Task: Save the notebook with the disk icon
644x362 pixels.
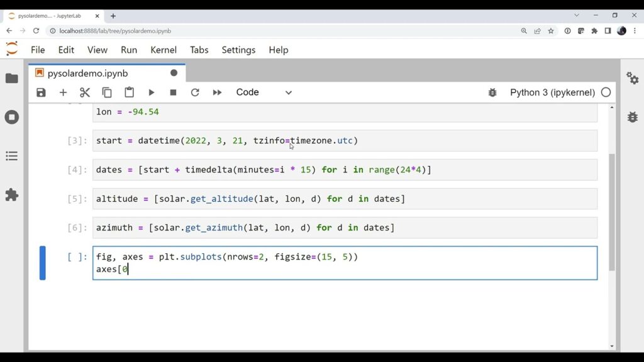Action: click(41, 92)
